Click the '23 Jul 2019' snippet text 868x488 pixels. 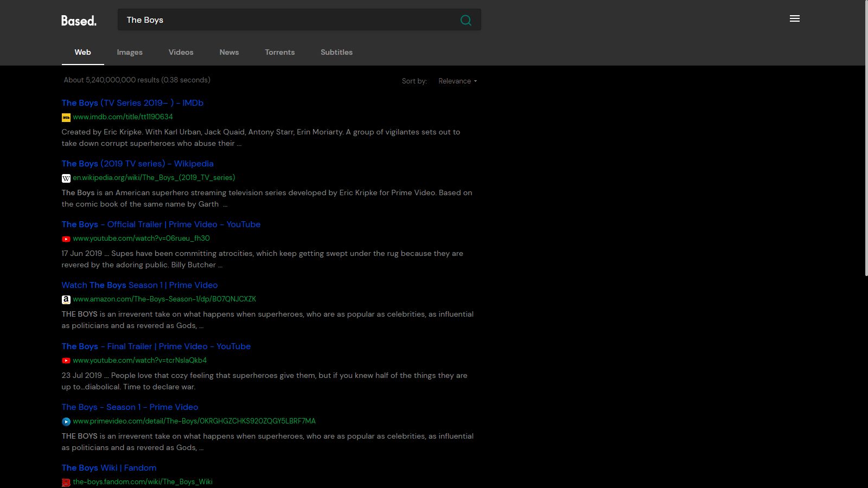[264, 381]
